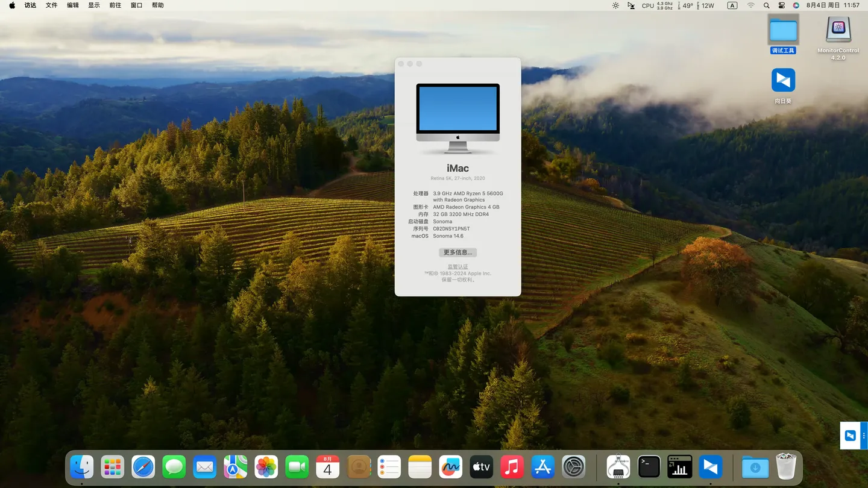This screenshot has width=868, height=488.
Task: Open the 前往 menu
Action: point(115,5)
